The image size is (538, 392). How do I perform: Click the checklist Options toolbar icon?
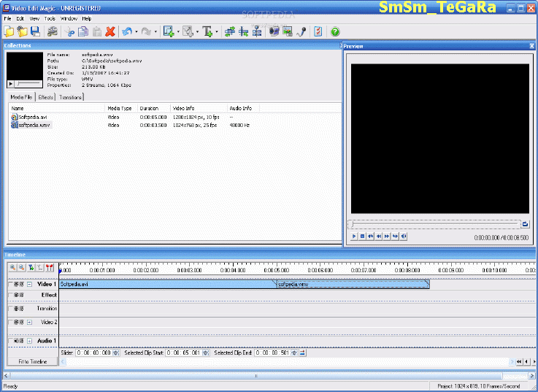[318, 31]
